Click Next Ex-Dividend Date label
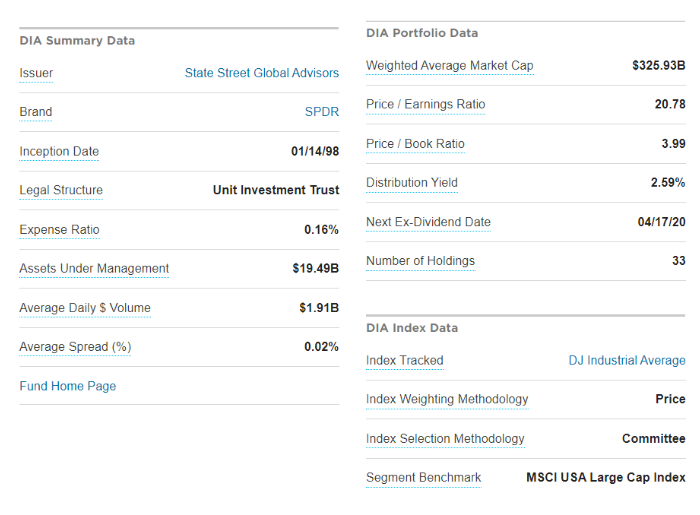This screenshot has width=700, height=515. pos(428,222)
